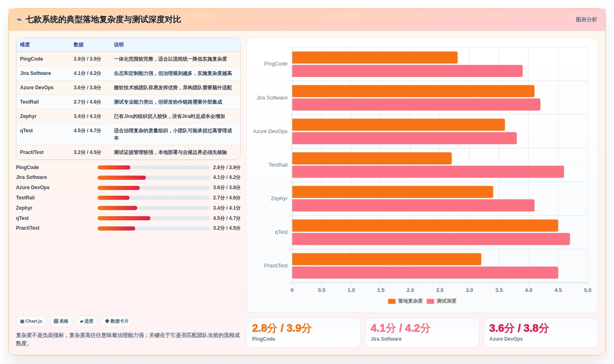Toggle 落地复杂度 legend entry in chart
Image resolution: width=614 pixels, height=364 pixels.
(405, 301)
